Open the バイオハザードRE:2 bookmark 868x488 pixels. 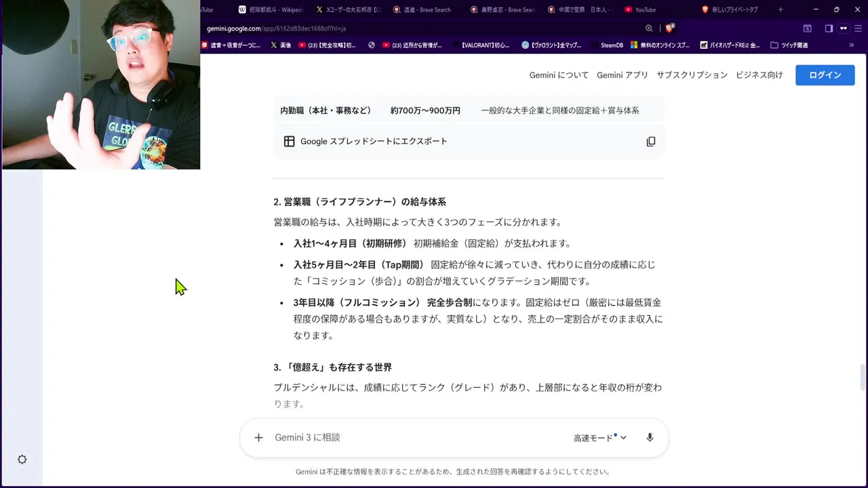pos(730,45)
